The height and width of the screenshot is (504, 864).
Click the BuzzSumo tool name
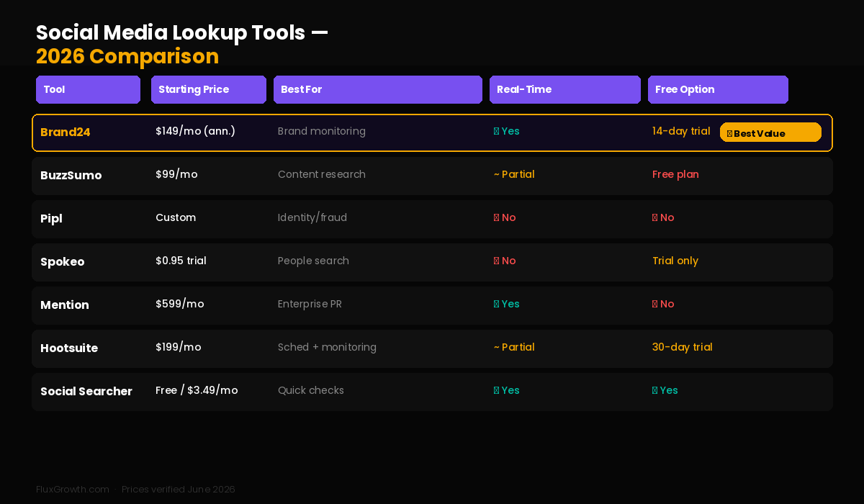coord(71,176)
